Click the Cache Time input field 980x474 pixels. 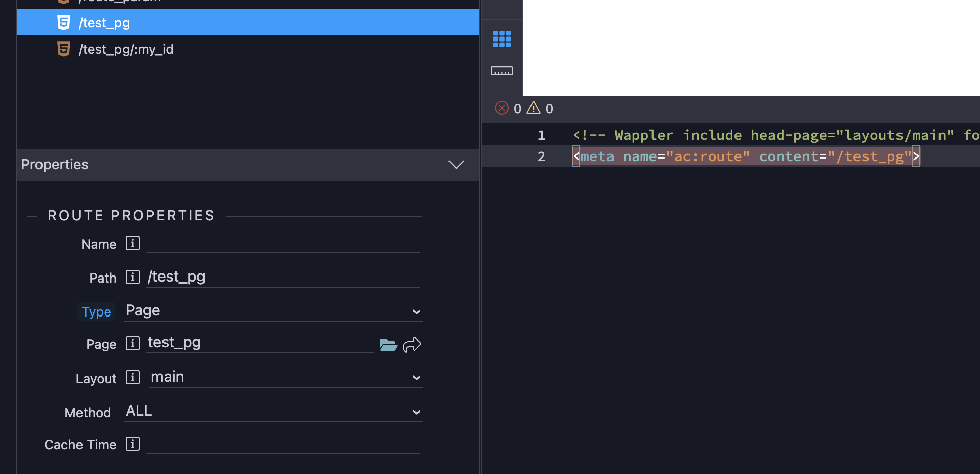pos(283,444)
